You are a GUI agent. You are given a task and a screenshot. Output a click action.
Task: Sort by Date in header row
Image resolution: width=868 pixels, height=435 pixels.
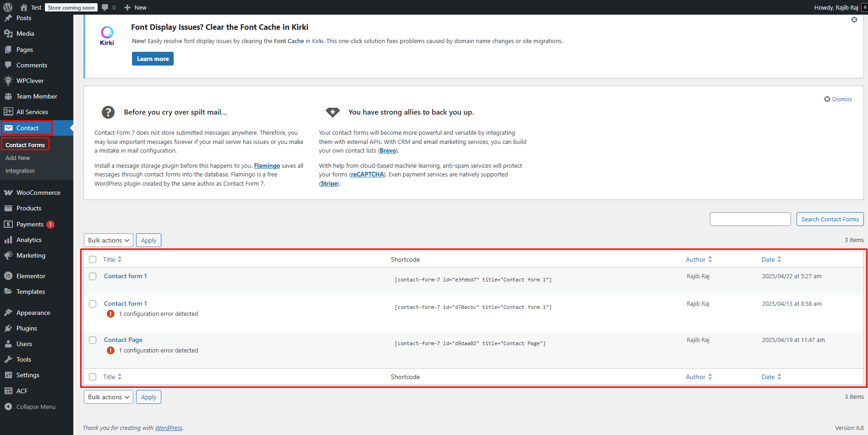[x=771, y=259]
